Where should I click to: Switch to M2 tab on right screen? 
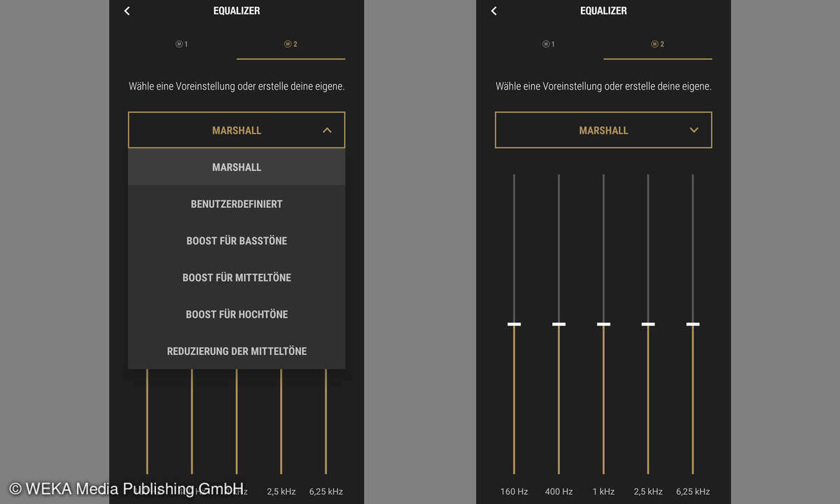click(658, 44)
